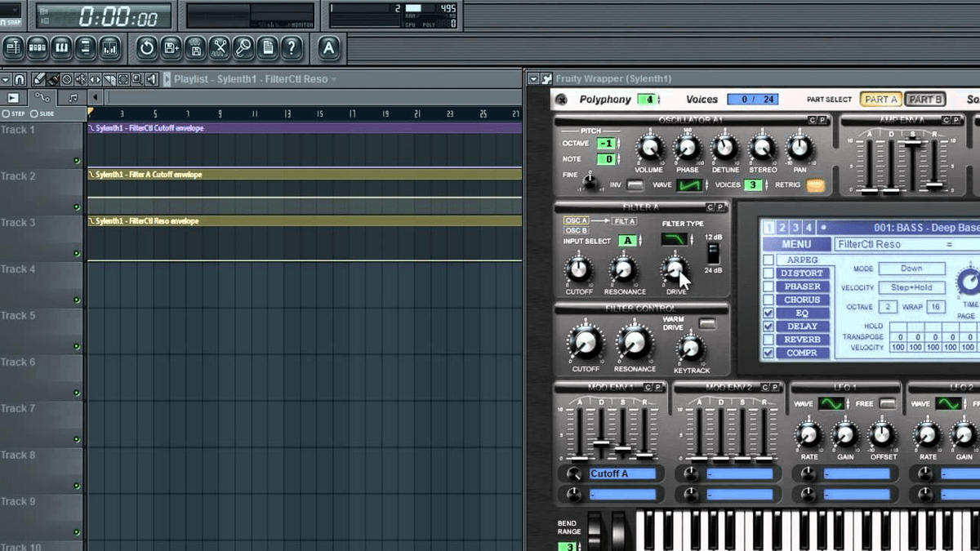Click the Help question mark button
Image resolution: width=980 pixels, height=551 pixels.
click(x=292, y=47)
